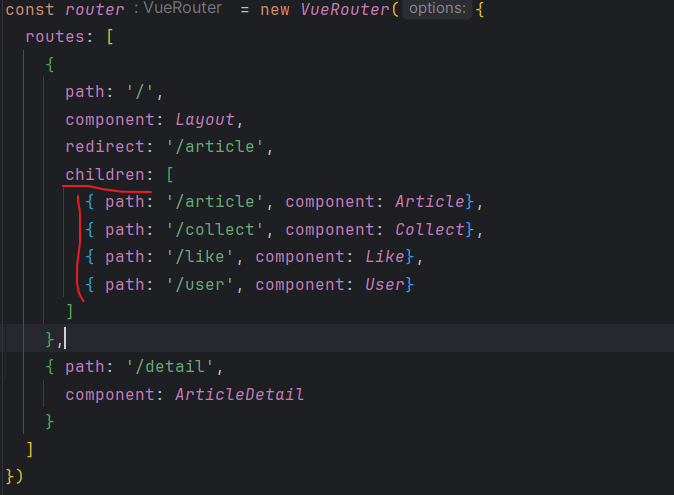The width and height of the screenshot is (674, 495).
Task: Click the 'routes' property key
Action: [x=55, y=37]
